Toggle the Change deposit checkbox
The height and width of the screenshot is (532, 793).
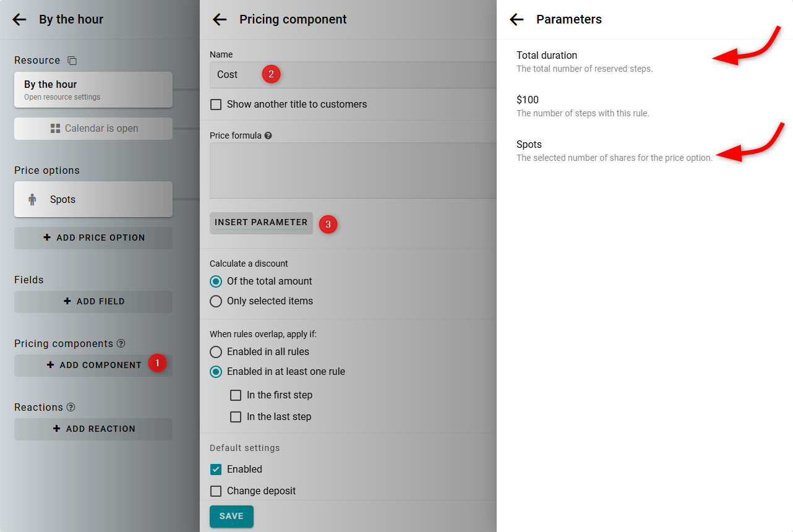point(216,491)
